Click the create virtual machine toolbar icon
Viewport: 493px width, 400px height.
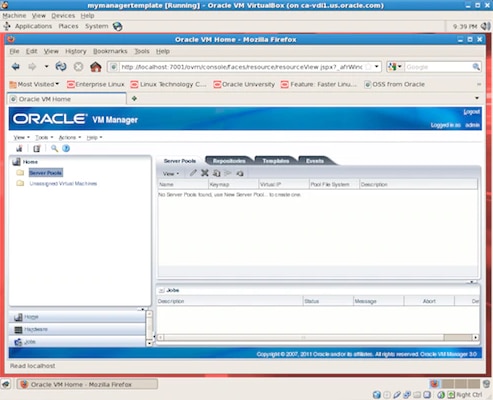(36, 148)
